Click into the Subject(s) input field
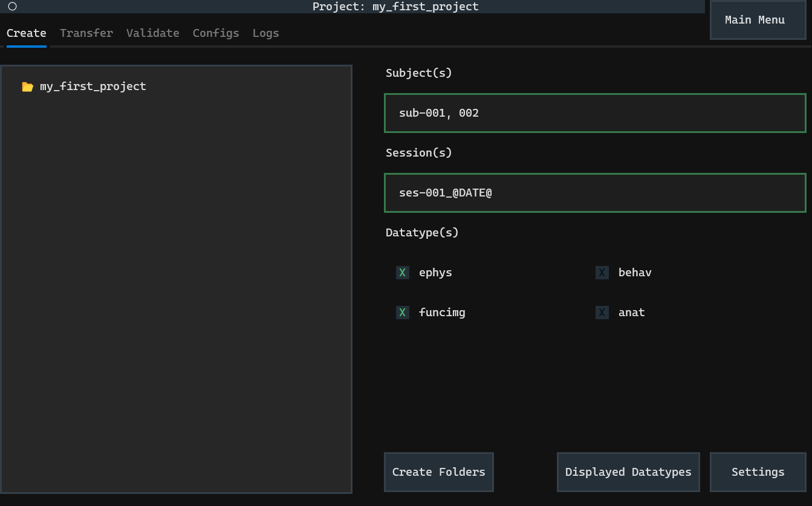Viewport: 812px width, 506px height. 595,113
